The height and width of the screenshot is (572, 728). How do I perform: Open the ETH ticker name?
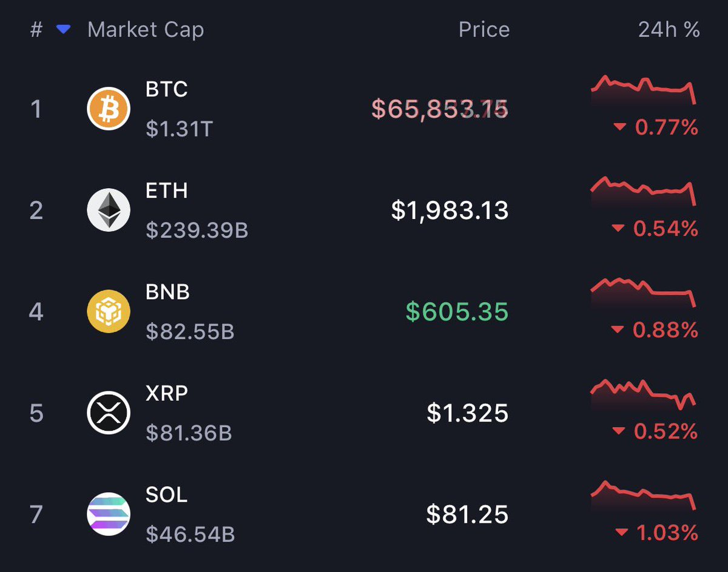[167, 191]
